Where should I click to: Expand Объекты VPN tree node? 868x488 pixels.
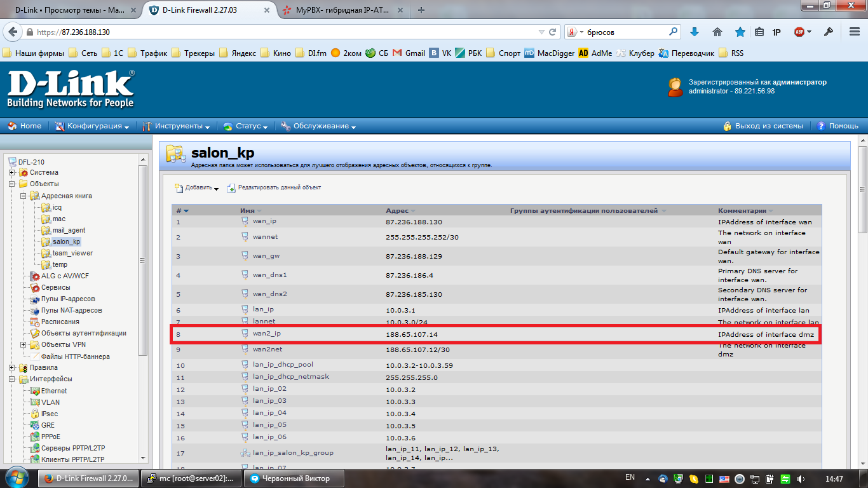(x=24, y=344)
